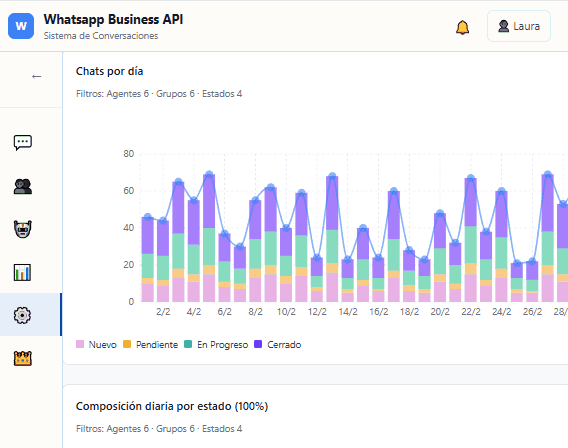Screen dimensions: 568x448
Task: Click the 6/2 stacked bar
Action: [225, 268]
